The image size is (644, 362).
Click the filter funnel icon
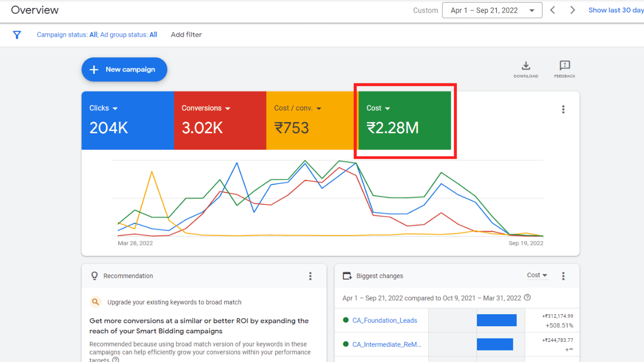tap(17, 35)
